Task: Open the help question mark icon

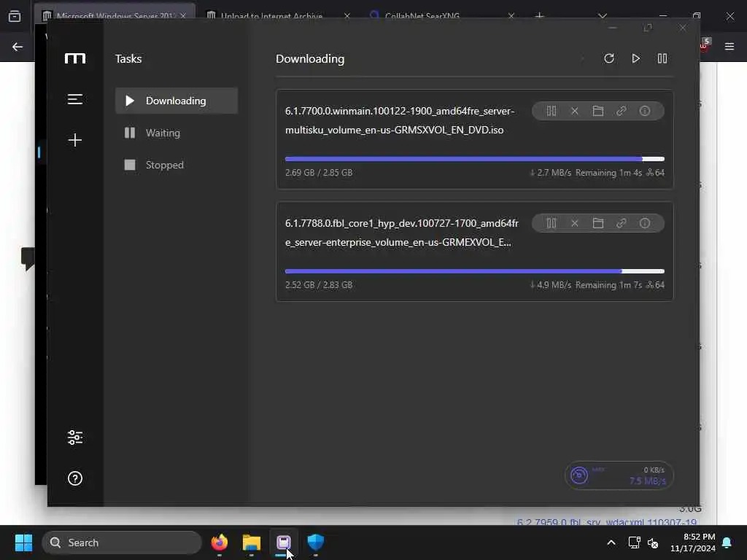Action: coord(75,478)
